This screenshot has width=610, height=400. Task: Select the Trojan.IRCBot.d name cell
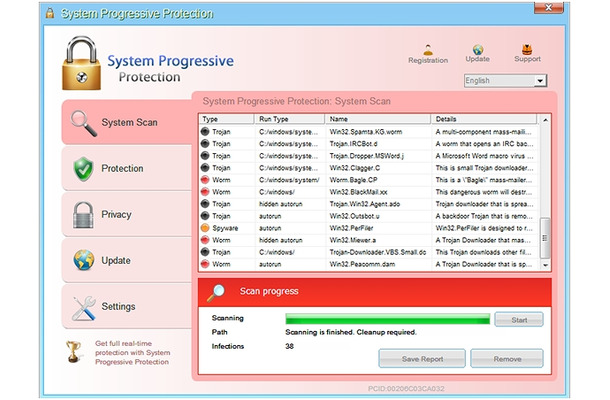pos(353,144)
